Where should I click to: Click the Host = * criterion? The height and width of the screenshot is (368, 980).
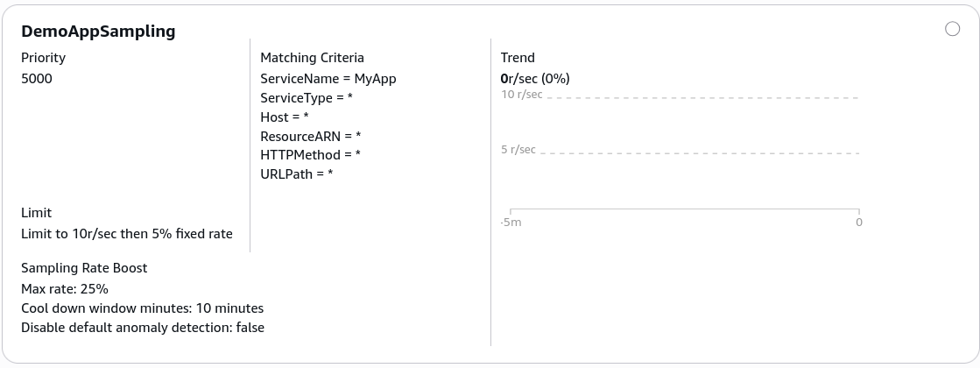(x=285, y=117)
